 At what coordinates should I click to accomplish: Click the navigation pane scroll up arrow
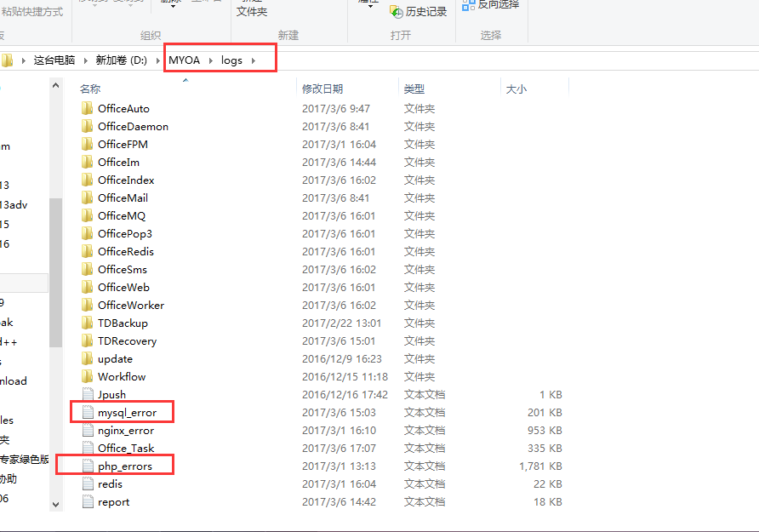click(x=56, y=85)
